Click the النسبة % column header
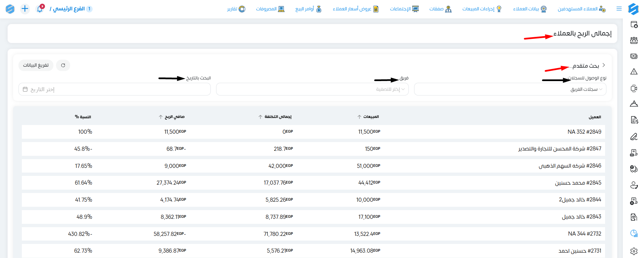The image size is (644, 258). pos(83,117)
